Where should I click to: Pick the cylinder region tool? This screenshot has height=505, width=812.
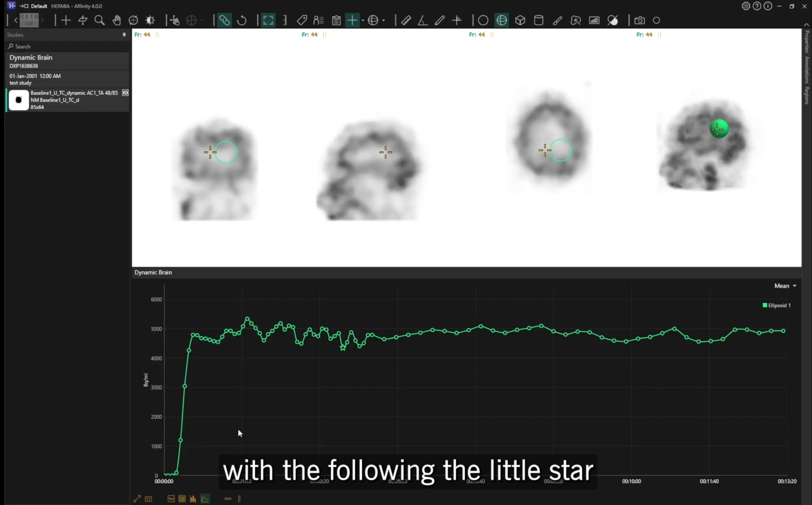click(x=539, y=20)
